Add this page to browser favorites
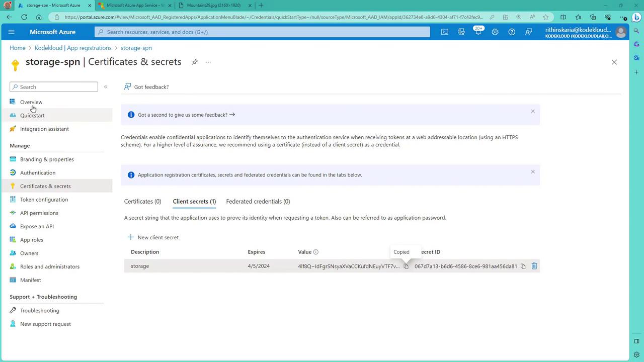Image resolution: width=644 pixels, height=362 pixels. [x=545, y=17]
